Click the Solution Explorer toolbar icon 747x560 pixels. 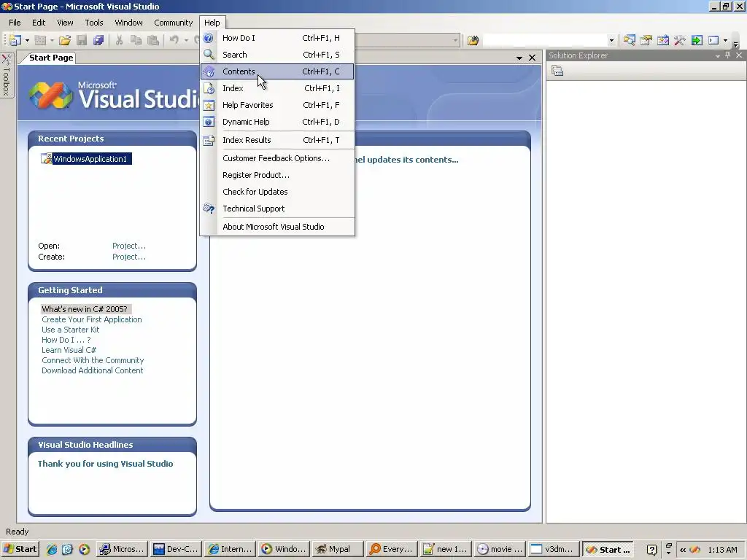(x=630, y=41)
